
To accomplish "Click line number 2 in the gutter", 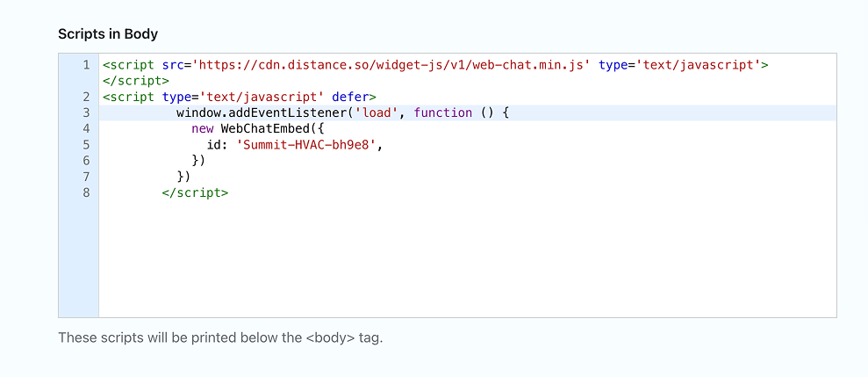I will point(85,97).
